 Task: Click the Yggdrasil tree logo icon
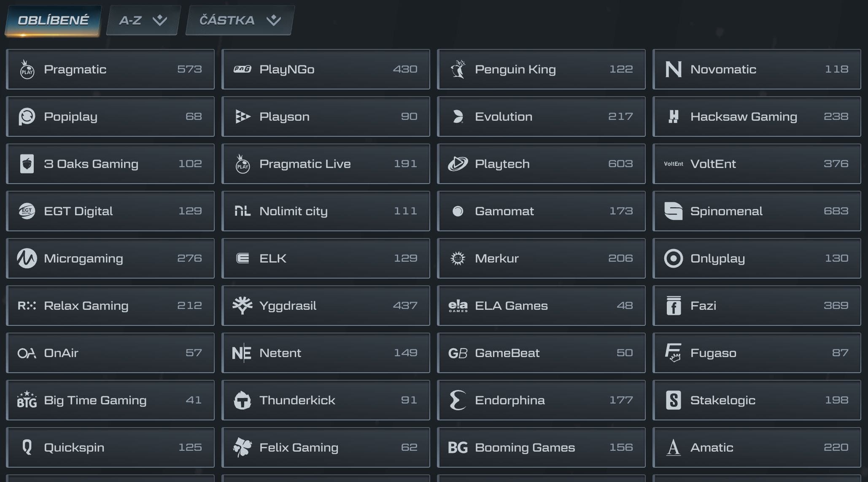click(x=243, y=306)
